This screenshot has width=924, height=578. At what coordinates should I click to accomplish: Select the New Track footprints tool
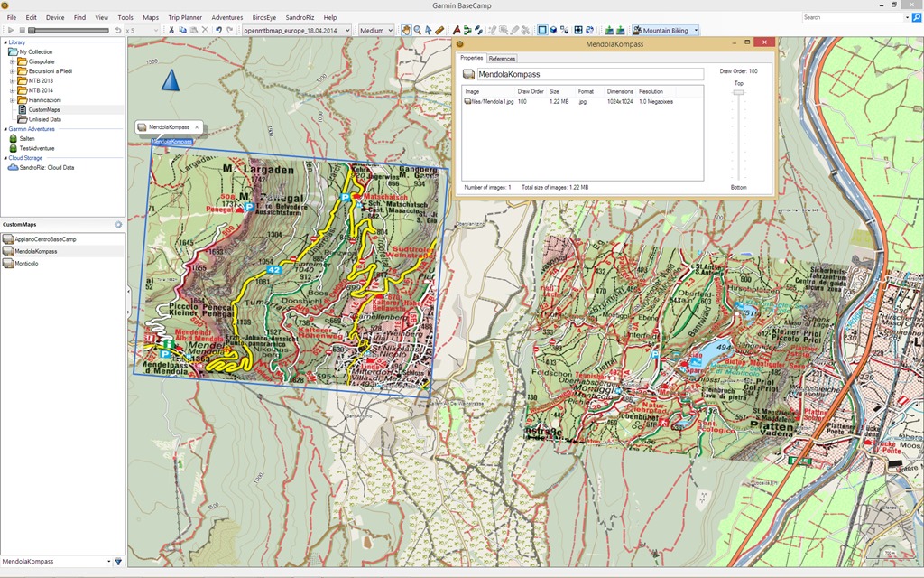click(x=478, y=30)
